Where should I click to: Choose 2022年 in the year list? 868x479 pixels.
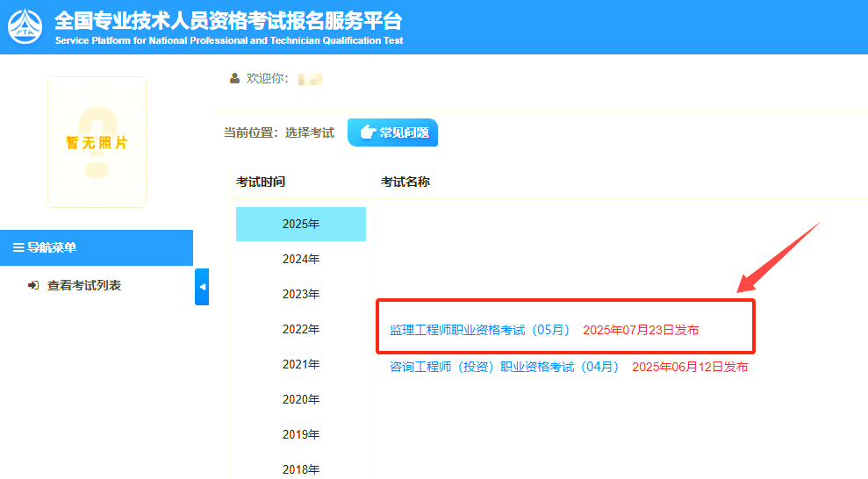click(x=301, y=330)
